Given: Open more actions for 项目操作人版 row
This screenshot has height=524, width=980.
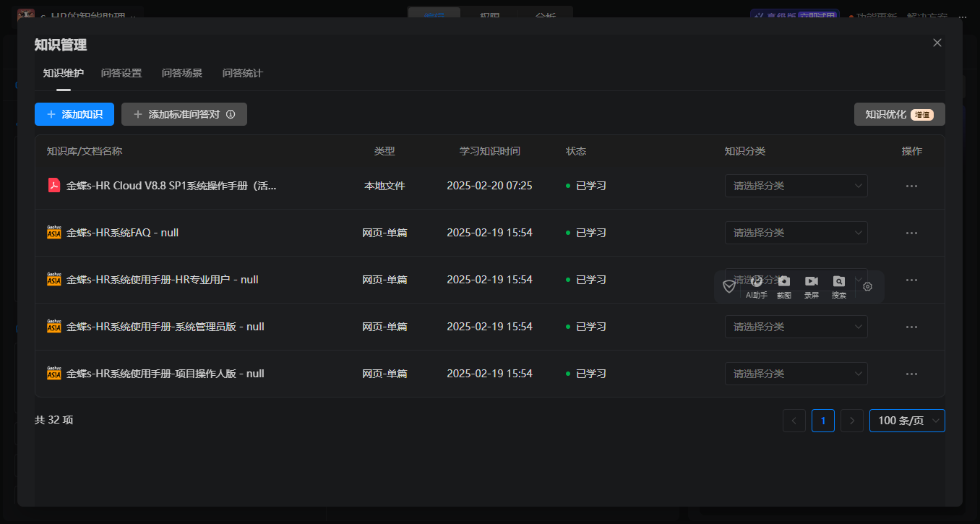Looking at the screenshot, I should pyautogui.click(x=911, y=374).
